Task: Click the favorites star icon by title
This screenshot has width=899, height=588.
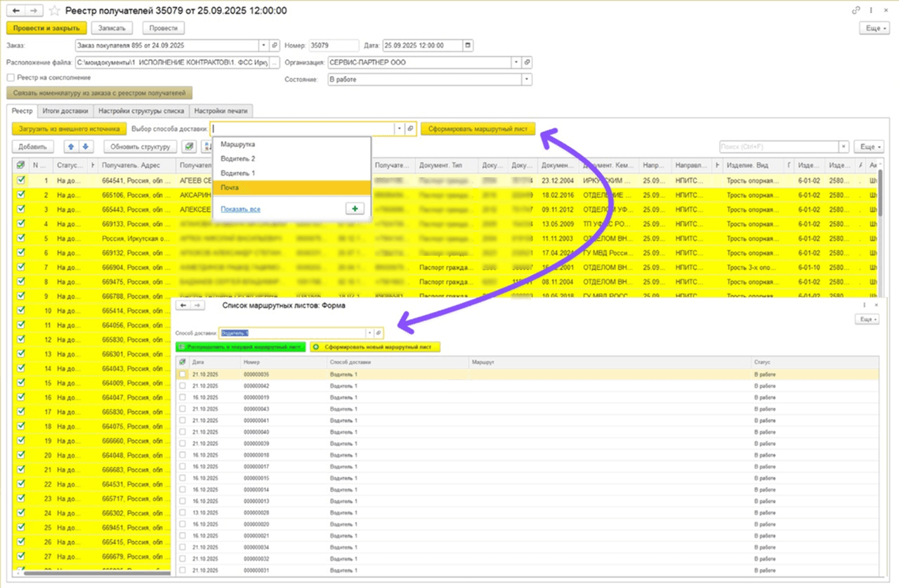Action: [x=55, y=11]
